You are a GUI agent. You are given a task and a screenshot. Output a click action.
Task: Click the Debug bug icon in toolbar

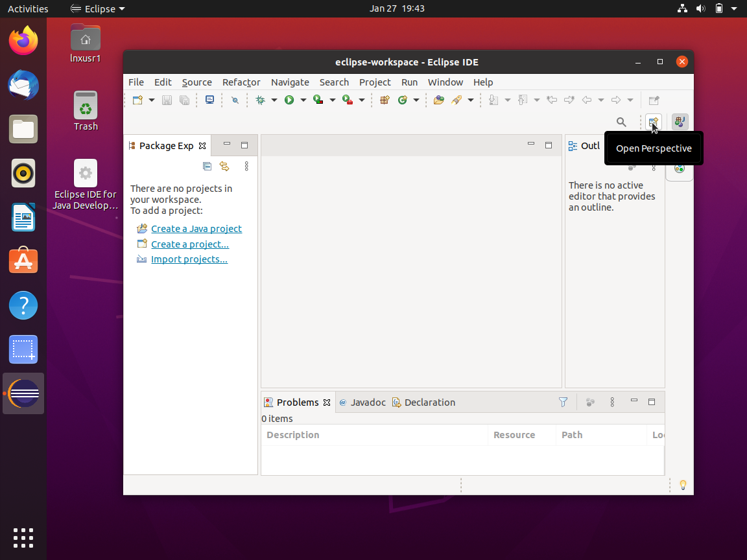pos(261,100)
